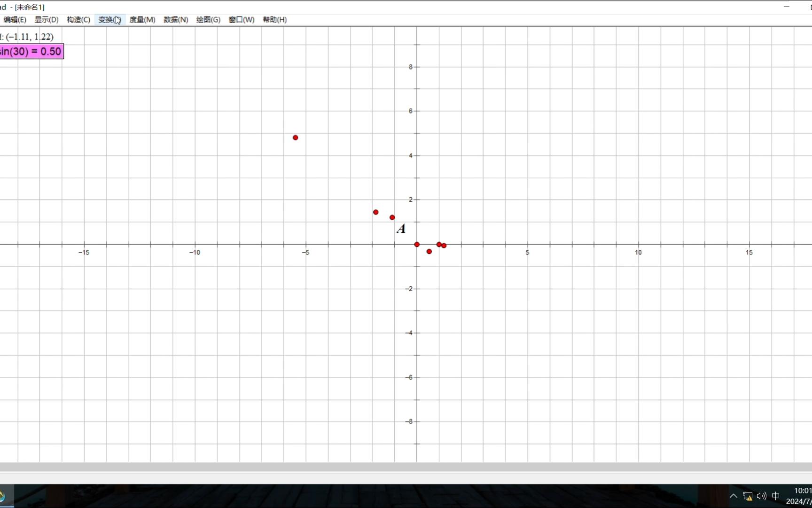Open the 显示(D) menu
812x508 pixels.
tap(47, 20)
